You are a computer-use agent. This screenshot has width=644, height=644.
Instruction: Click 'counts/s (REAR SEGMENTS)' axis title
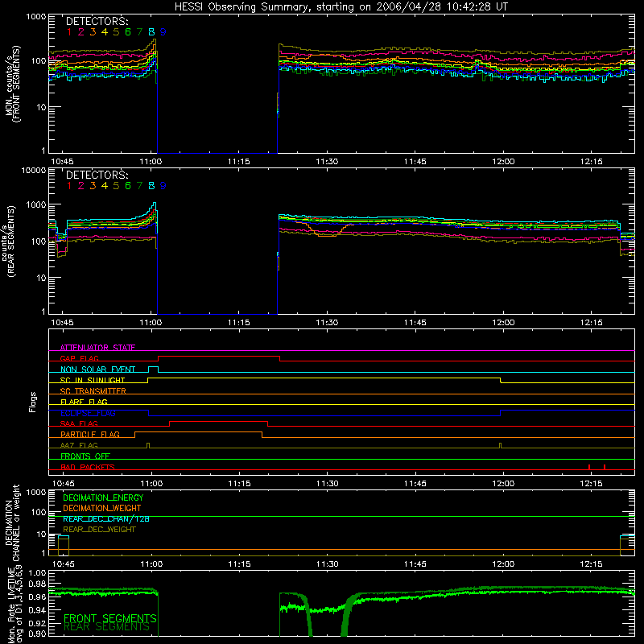pyautogui.click(x=8, y=241)
